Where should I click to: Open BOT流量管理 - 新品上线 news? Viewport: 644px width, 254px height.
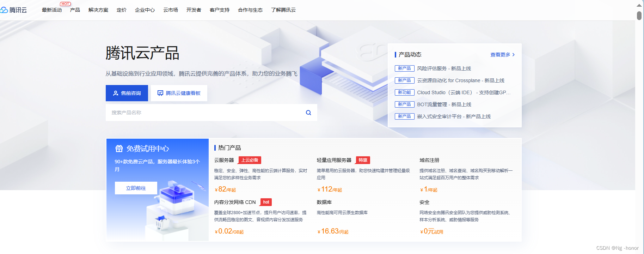444,104
